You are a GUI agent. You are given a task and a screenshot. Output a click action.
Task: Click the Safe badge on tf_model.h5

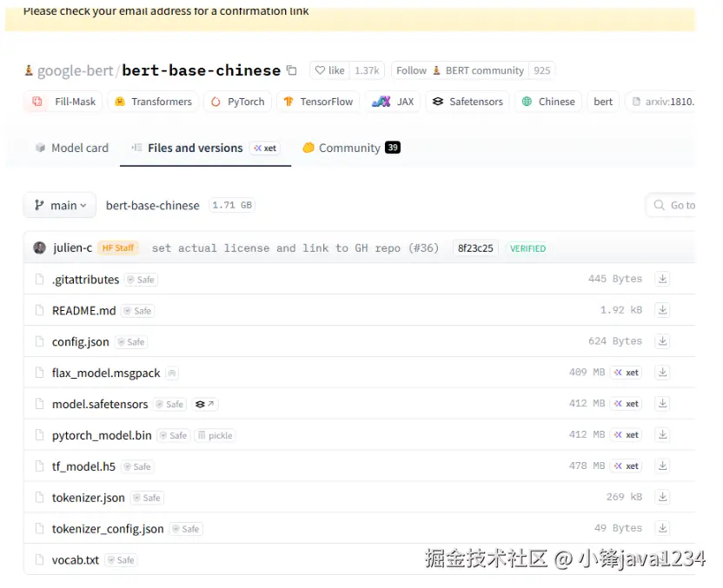click(x=138, y=466)
